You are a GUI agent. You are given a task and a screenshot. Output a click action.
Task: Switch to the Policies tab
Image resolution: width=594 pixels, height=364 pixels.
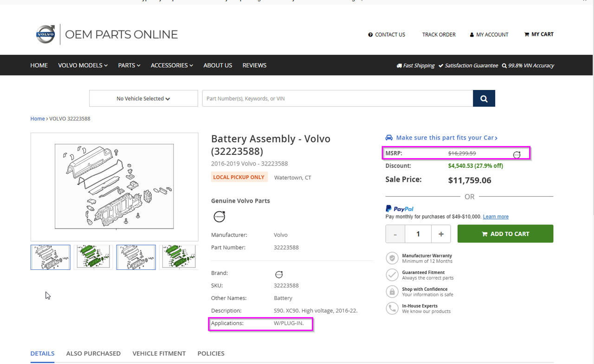point(211,353)
